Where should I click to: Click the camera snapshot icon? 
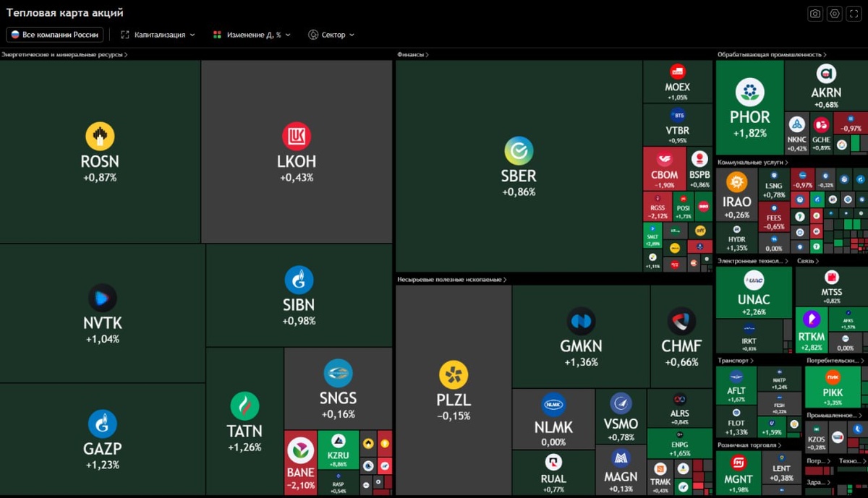(815, 14)
